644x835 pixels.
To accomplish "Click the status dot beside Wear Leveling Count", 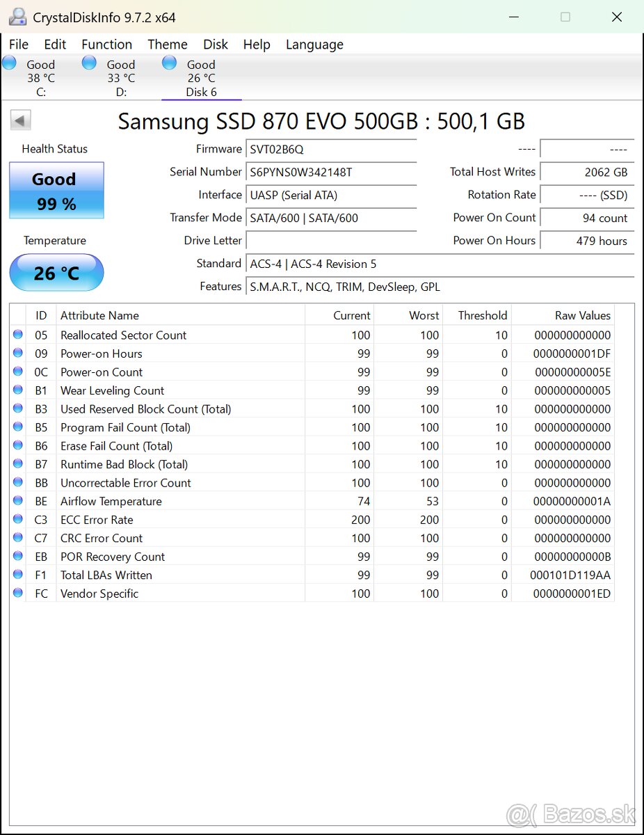I will click(x=17, y=390).
